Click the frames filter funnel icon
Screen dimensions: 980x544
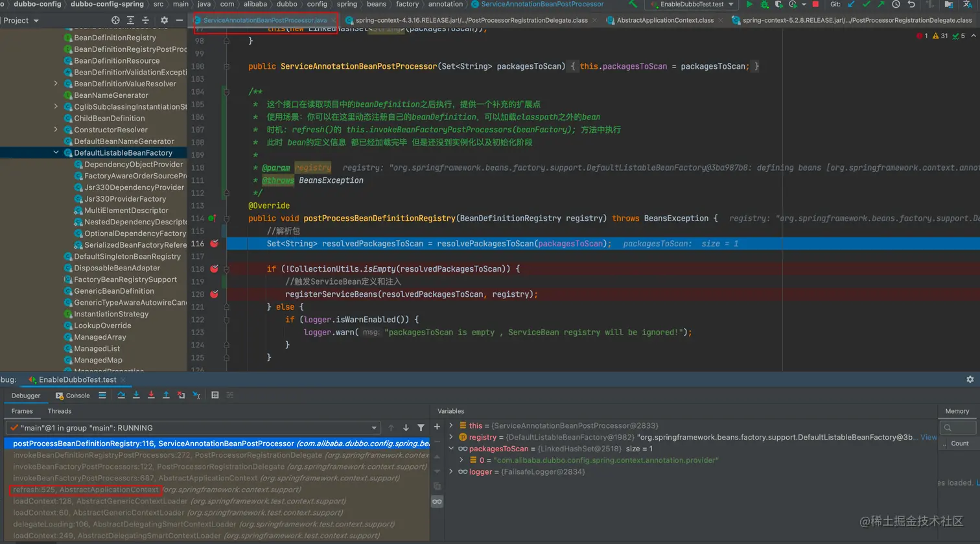[421, 427]
